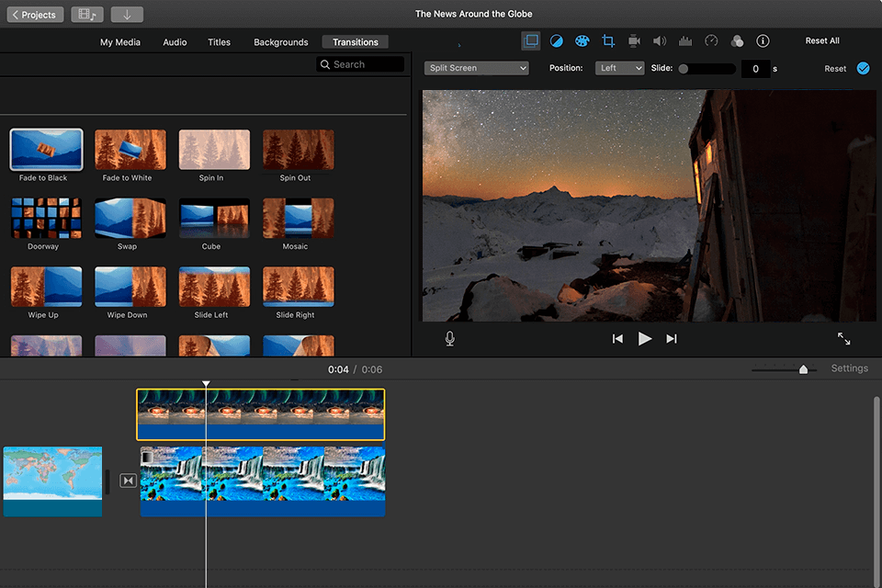The height and width of the screenshot is (588, 882).
Task: Open the color correction palette tool
Action: [582, 40]
